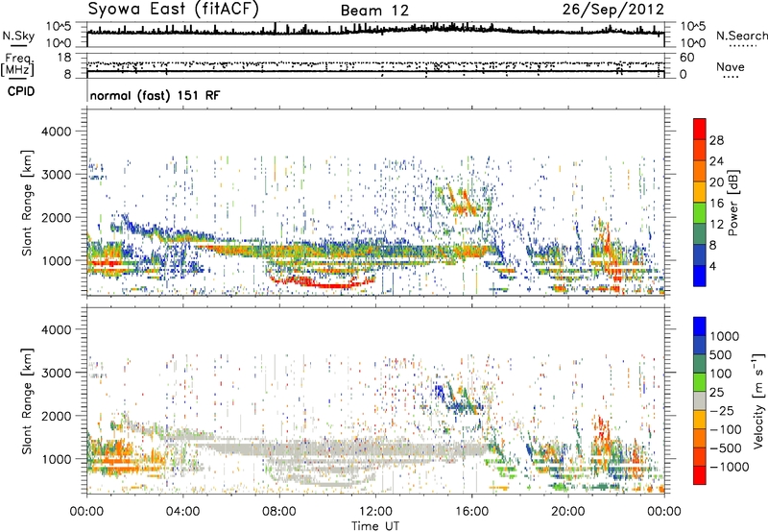Click the "-1000" label on Velocity color bar

[x=729, y=467]
